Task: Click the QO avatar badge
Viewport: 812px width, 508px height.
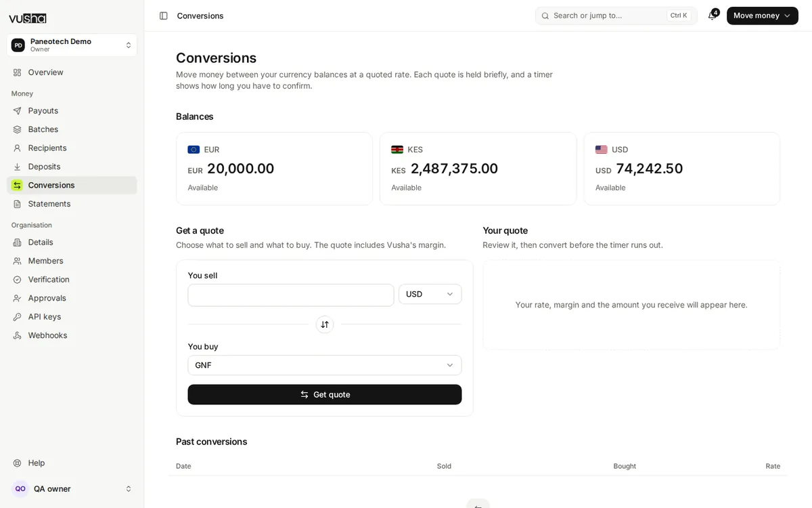Action: pos(20,489)
